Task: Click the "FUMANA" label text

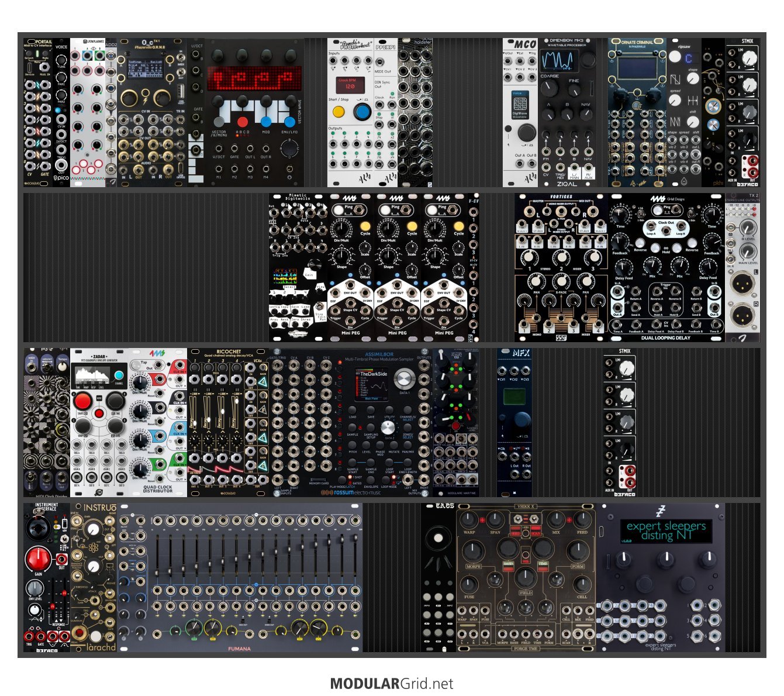Action: (239, 649)
